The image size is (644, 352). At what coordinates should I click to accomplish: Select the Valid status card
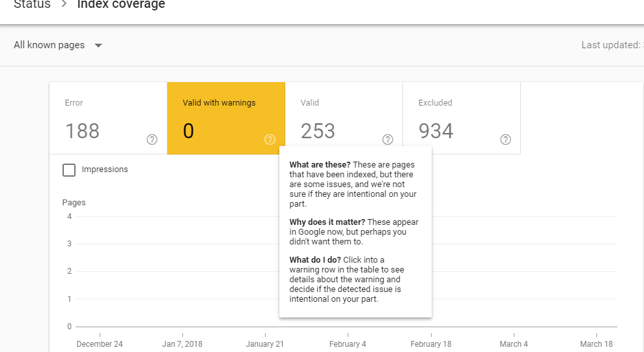click(344, 119)
